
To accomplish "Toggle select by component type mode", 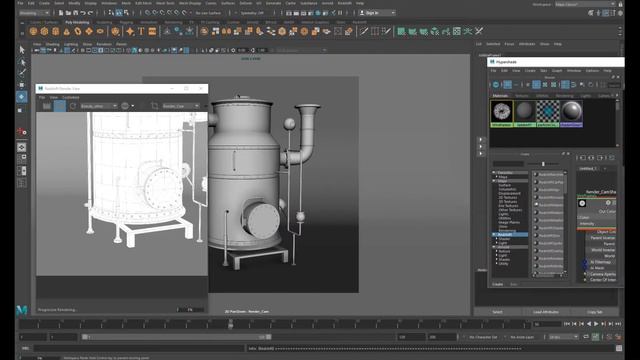I will (126, 13).
